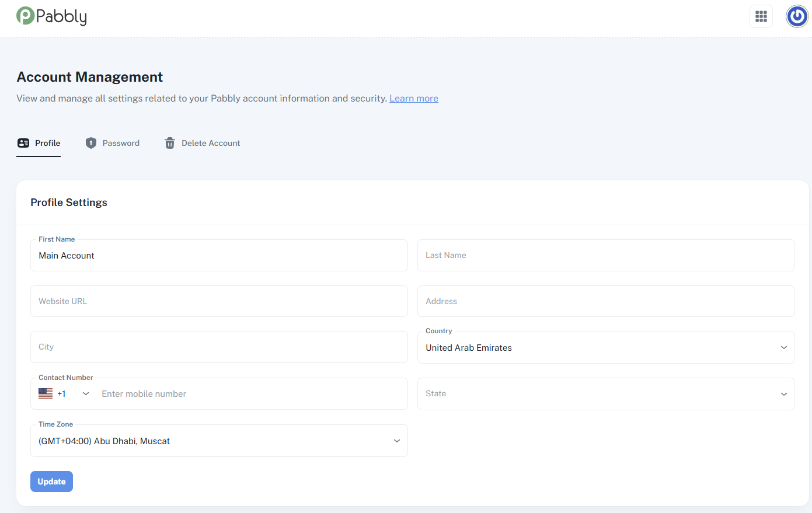Click the Enter mobile number field
Screen dimensions: 812x513
coord(251,394)
